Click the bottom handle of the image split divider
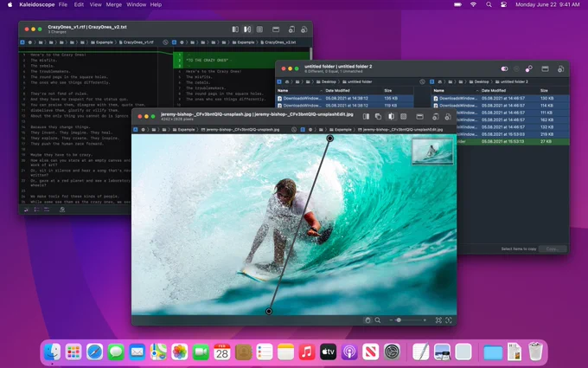 (269, 312)
